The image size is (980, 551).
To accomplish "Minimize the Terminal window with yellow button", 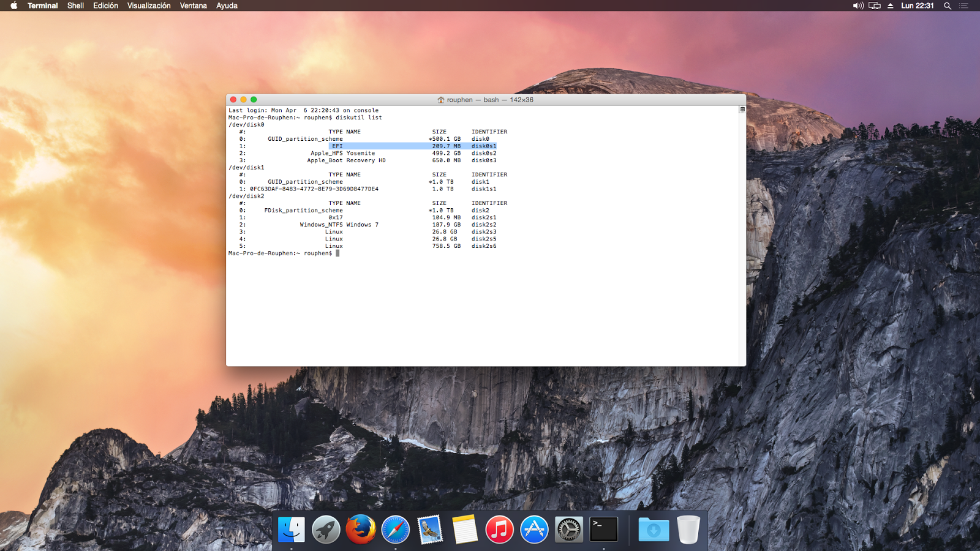I will (x=243, y=100).
